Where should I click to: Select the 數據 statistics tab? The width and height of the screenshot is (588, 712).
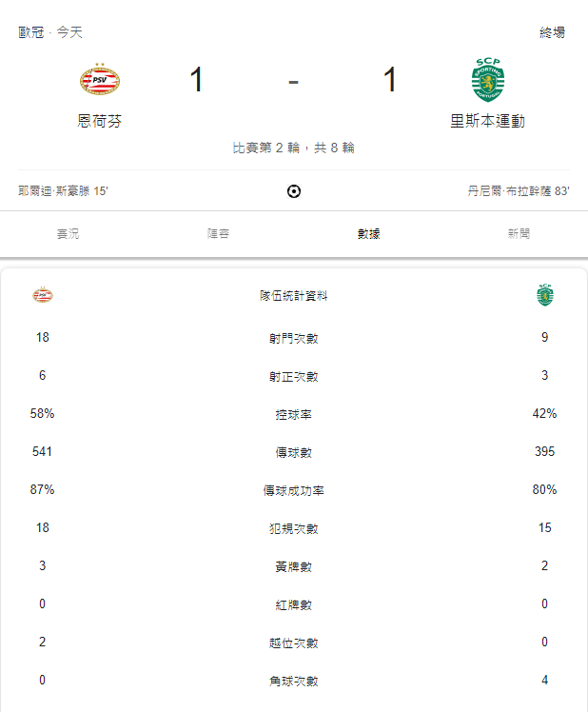point(369,234)
